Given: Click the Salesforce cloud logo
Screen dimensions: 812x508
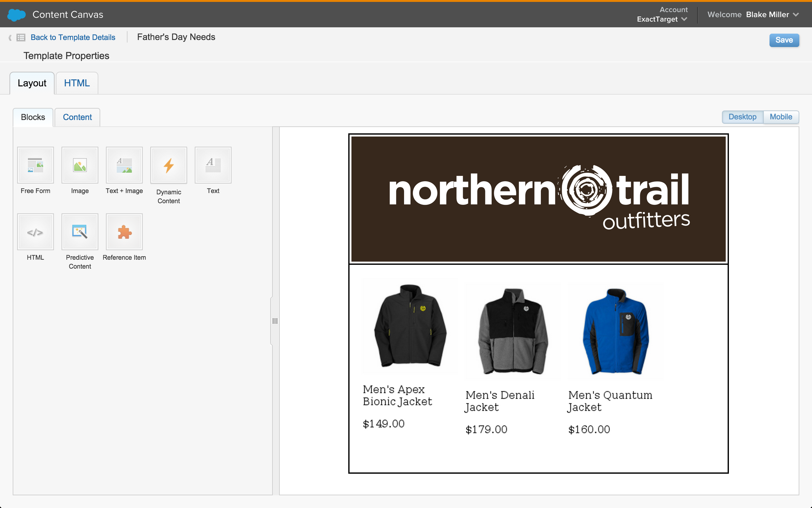Looking at the screenshot, I should click(x=16, y=15).
